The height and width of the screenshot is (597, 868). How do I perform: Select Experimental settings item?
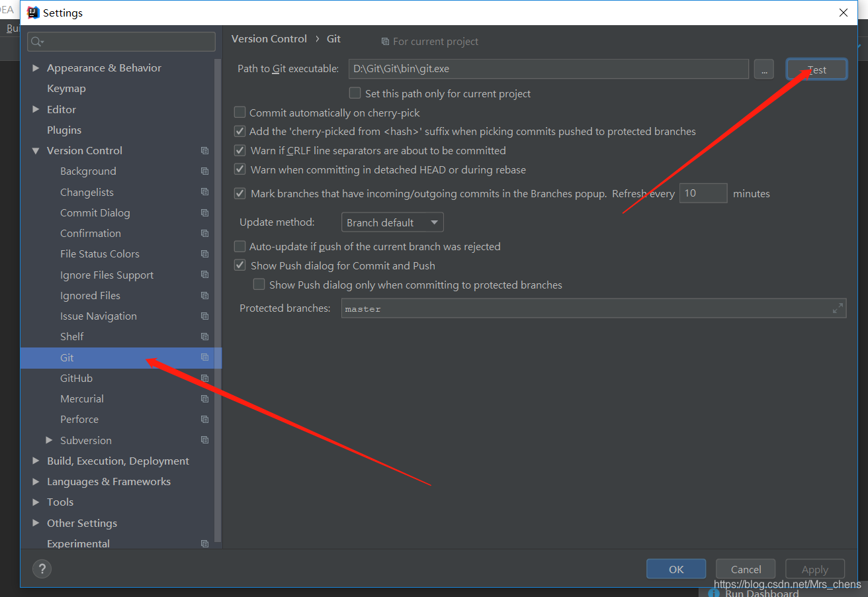click(78, 543)
